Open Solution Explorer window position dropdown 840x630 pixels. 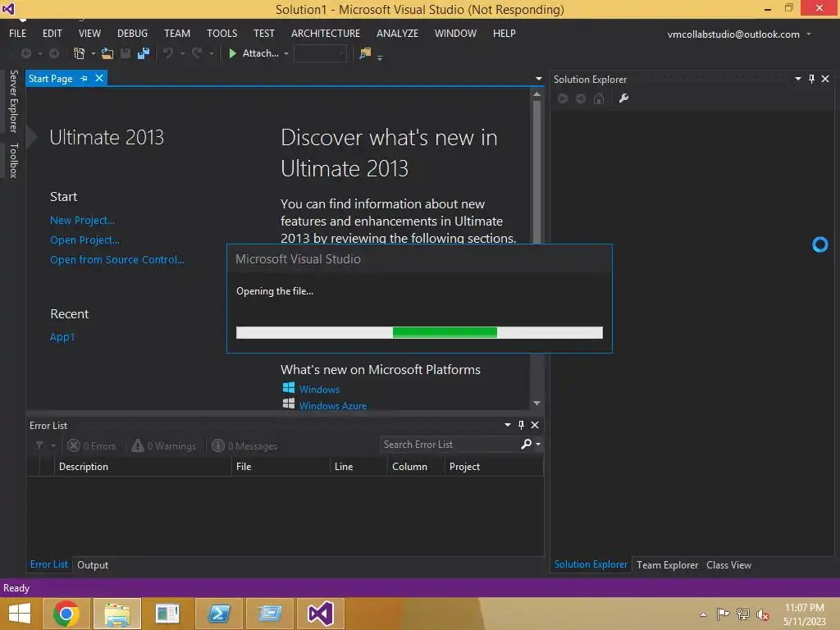coord(797,79)
